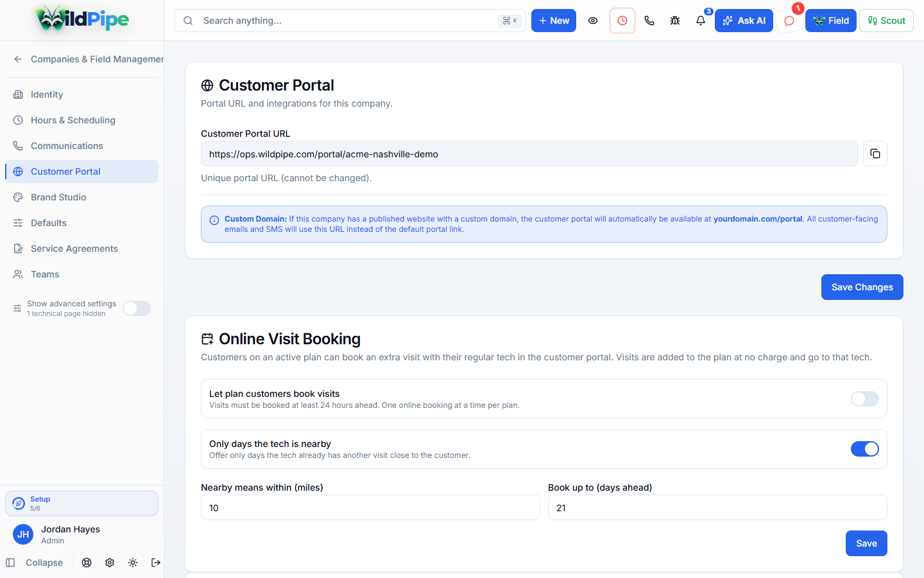924x578 pixels.
Task: Click the Book up to days ahead field
Action: 717,507
